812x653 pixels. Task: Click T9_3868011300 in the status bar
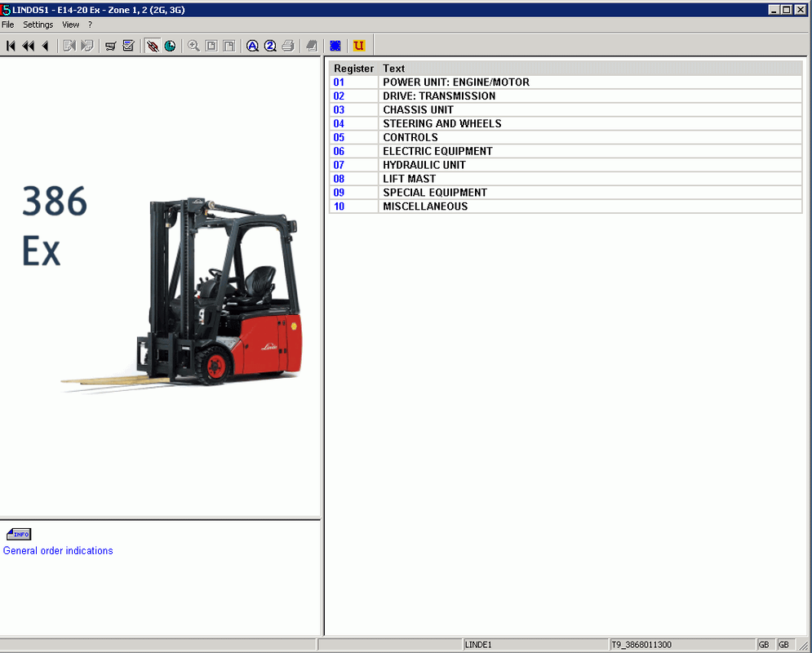coord(641,645)
